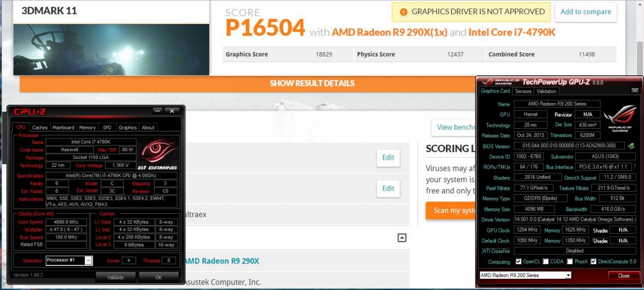Toggle the CUDA checkbox
The image size is (644, 290).
pos(545,262)
